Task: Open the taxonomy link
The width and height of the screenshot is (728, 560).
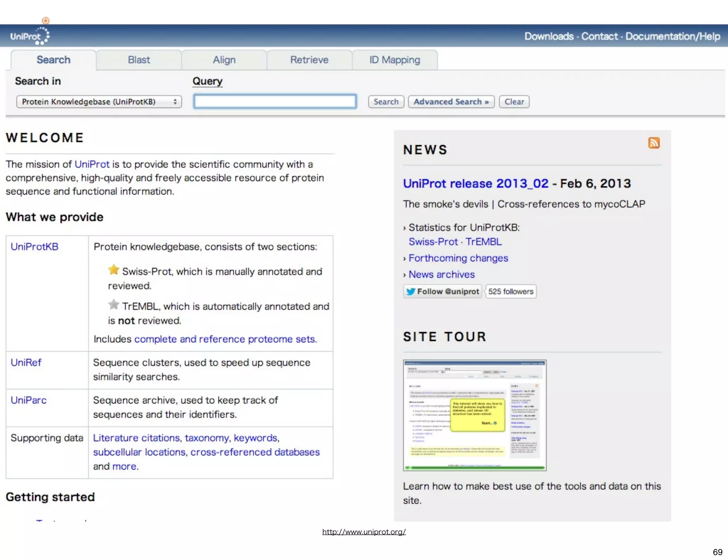Action: click(207, 438)
